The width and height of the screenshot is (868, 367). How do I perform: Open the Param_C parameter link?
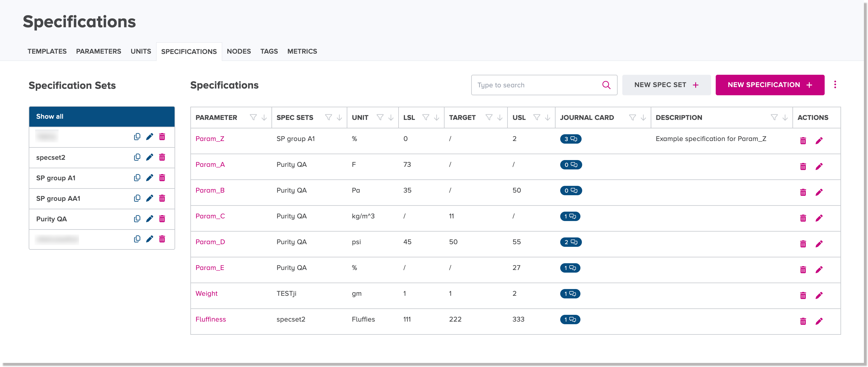click(210, 216)
